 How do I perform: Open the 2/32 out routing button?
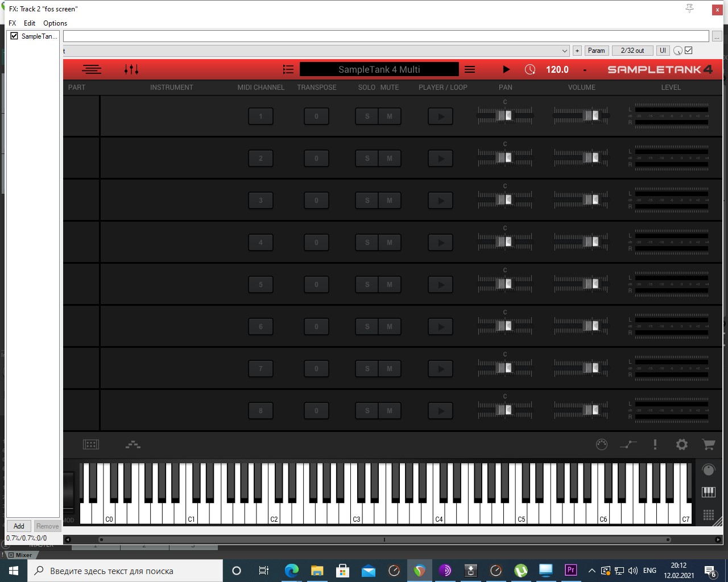coord(632,51)
